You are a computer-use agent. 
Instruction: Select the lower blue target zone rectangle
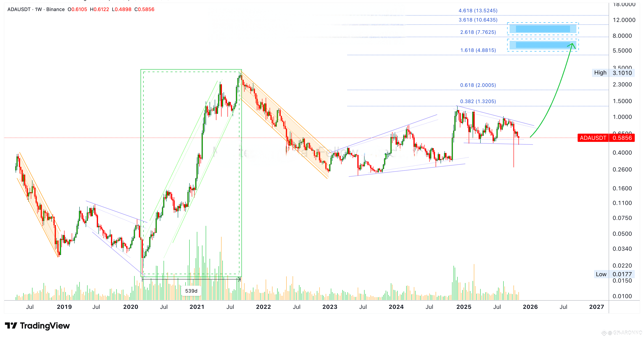tap(542, 45)
